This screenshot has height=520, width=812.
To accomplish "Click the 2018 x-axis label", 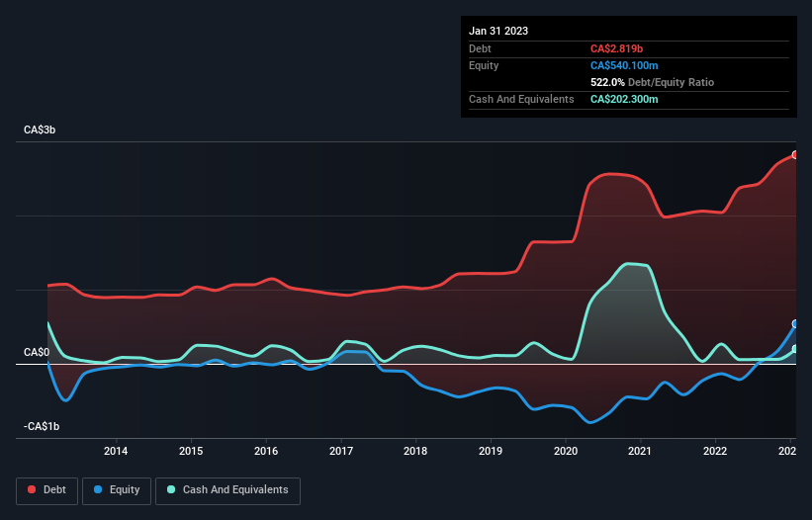I will (415, 451).
